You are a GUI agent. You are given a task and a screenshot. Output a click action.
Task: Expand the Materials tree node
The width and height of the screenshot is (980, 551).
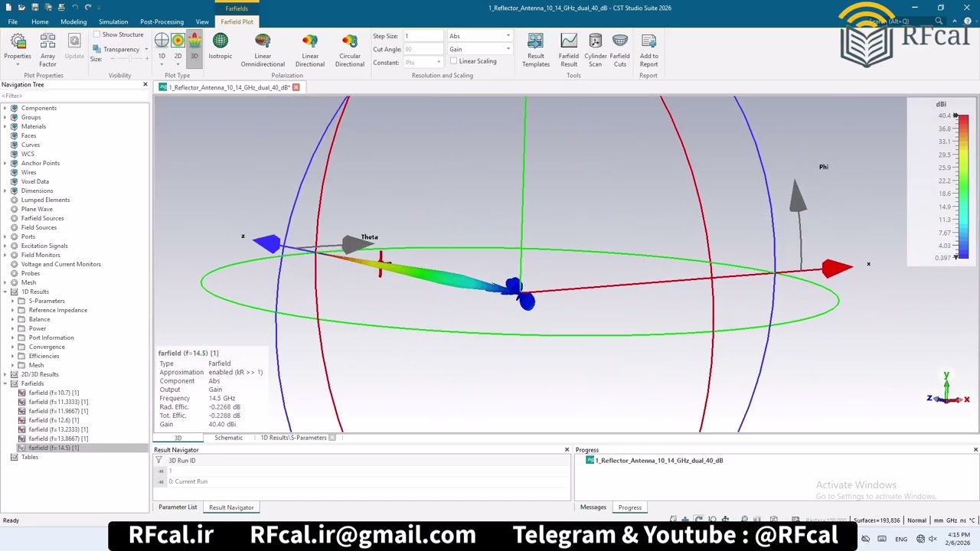(x=5, y=126)
